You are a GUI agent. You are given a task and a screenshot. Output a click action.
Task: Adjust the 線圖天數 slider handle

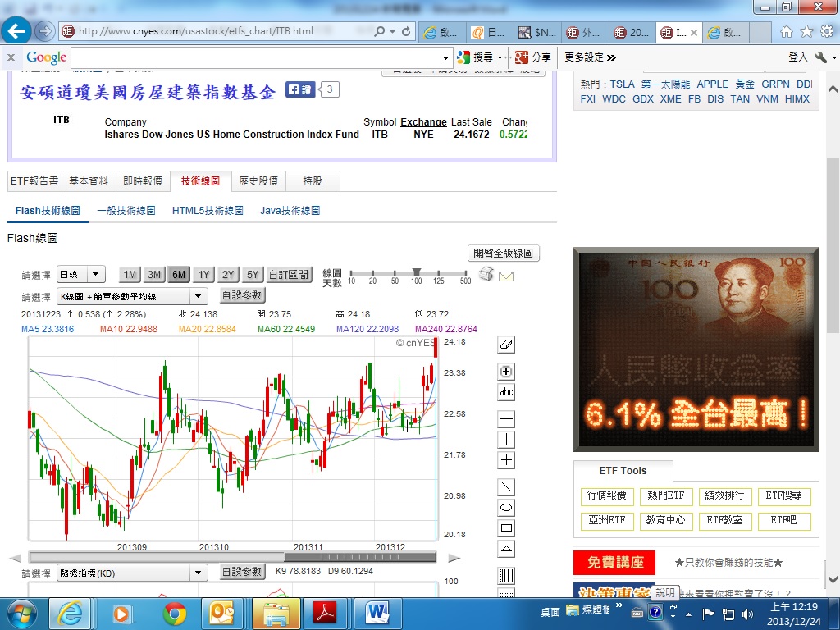(x=416, y=272)
